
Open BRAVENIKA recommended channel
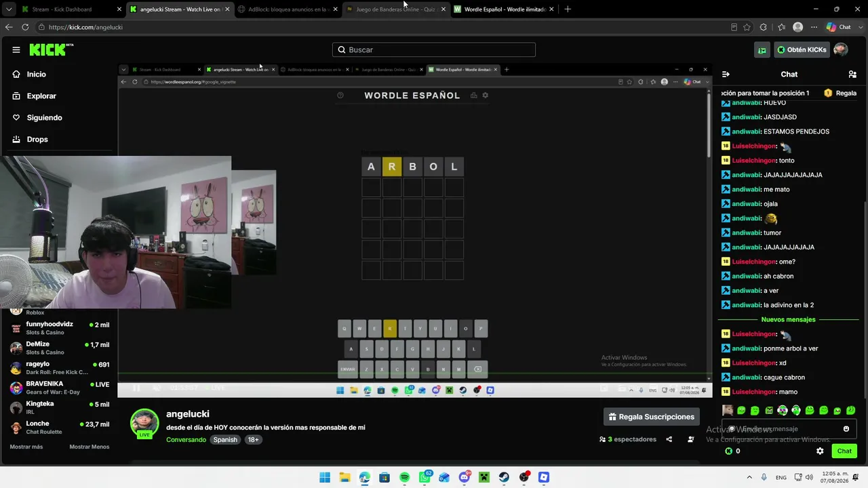point(60,388)
